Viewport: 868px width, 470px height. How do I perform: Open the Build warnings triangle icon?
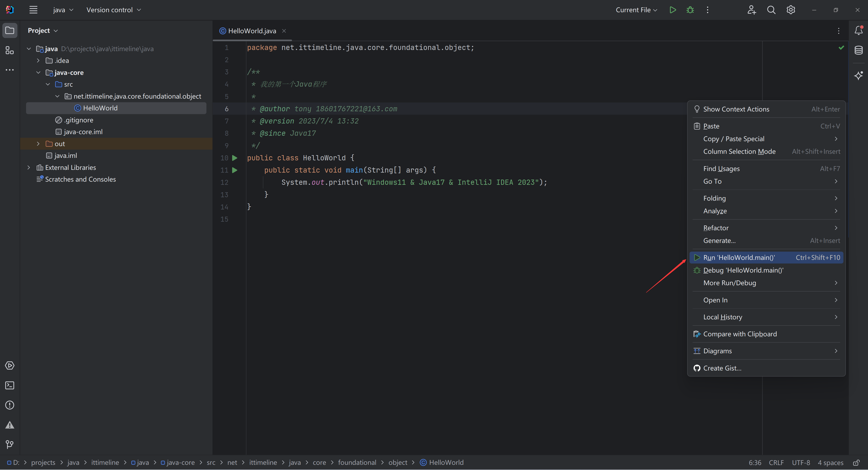(10, 425)
